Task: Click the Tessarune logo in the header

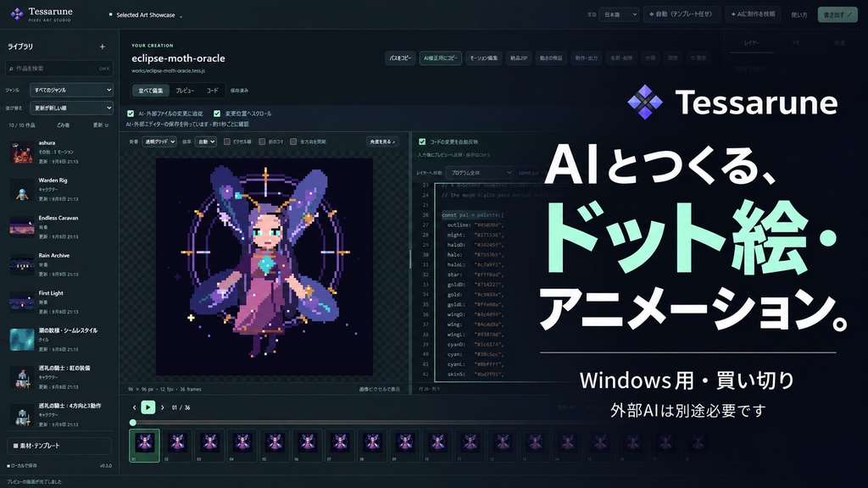Action: [42, 14]
